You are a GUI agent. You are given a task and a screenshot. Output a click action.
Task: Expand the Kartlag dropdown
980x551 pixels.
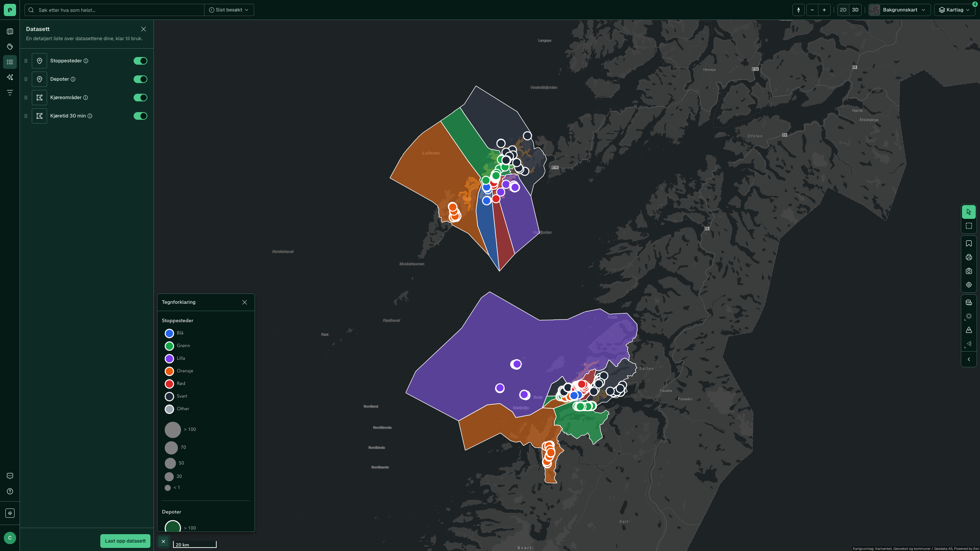(955, 10)
